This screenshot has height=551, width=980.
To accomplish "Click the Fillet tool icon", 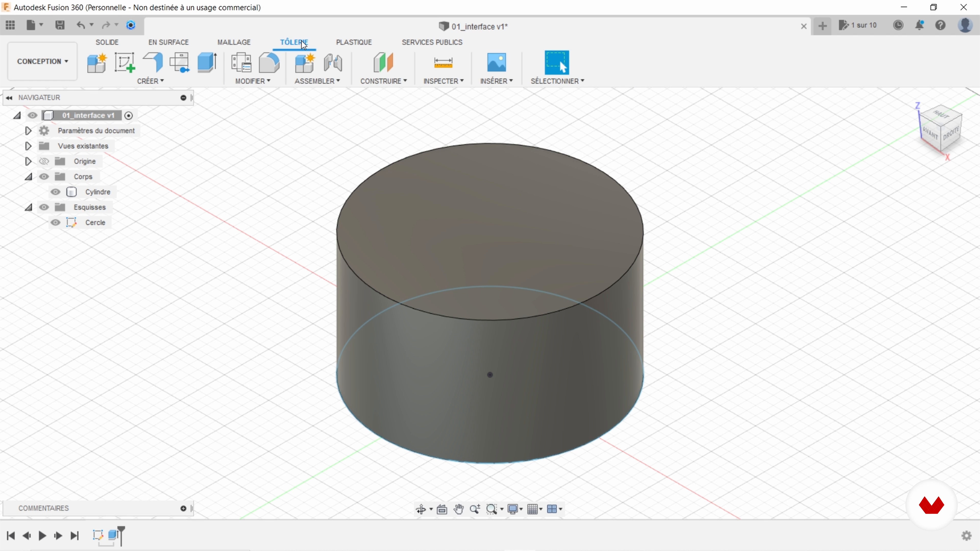I will click(x=269, y=62).
